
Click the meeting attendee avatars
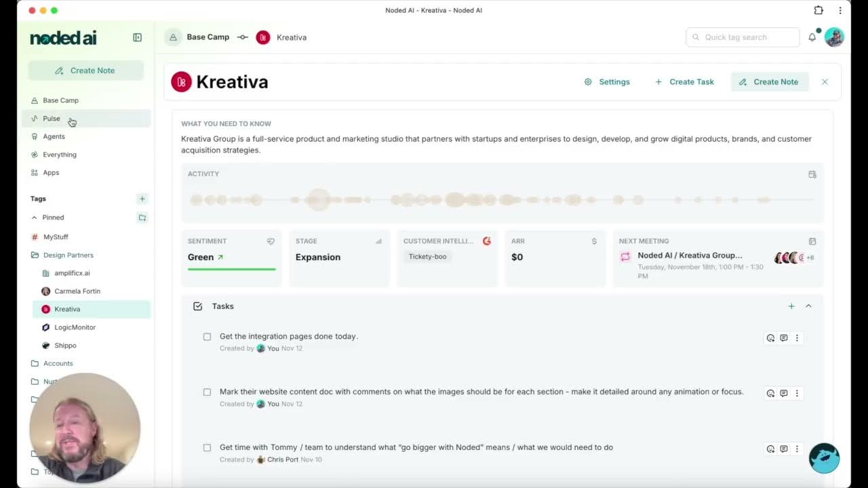(x=793, y=258)
